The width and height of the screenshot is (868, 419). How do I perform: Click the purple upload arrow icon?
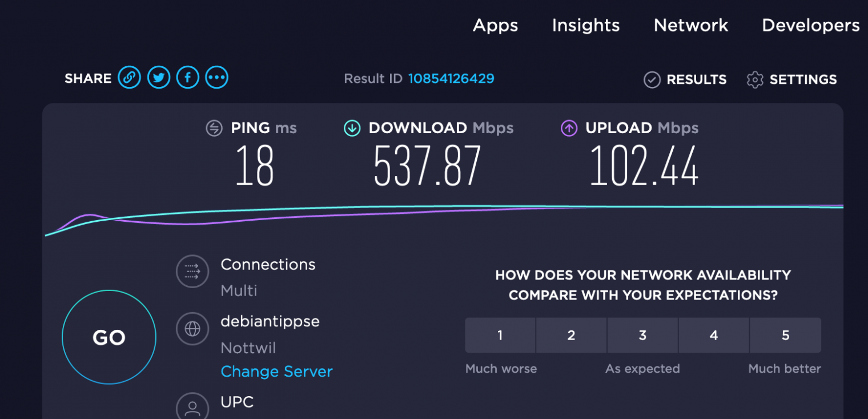point(569,128)
